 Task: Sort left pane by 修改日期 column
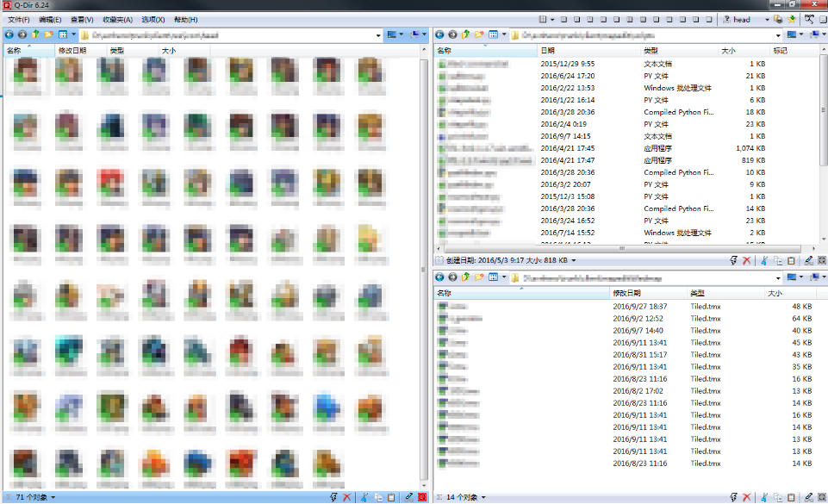click(x=81, y=51)
